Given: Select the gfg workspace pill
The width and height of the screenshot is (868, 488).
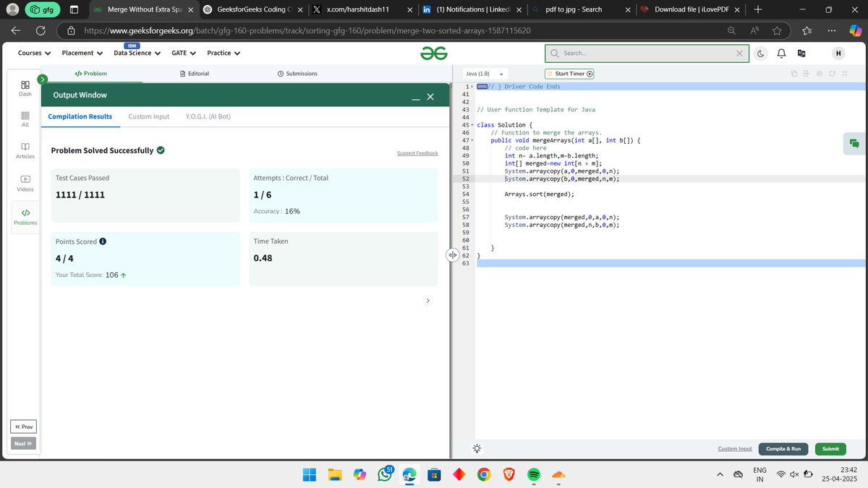Looking at the screenshot, I should (x=43, y=9).
